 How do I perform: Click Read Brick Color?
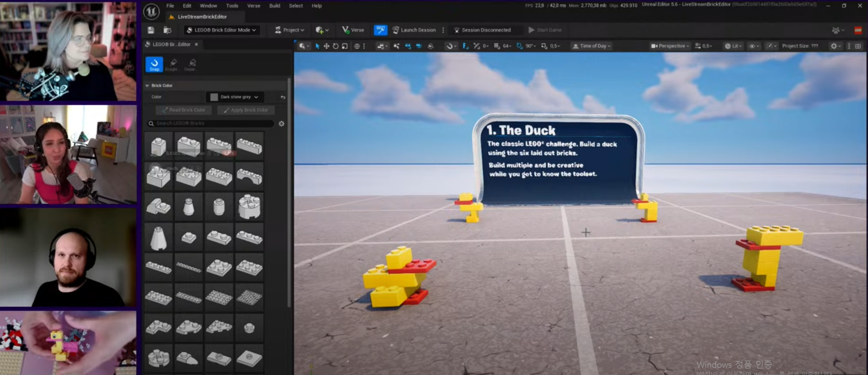[x=183, y=110]
